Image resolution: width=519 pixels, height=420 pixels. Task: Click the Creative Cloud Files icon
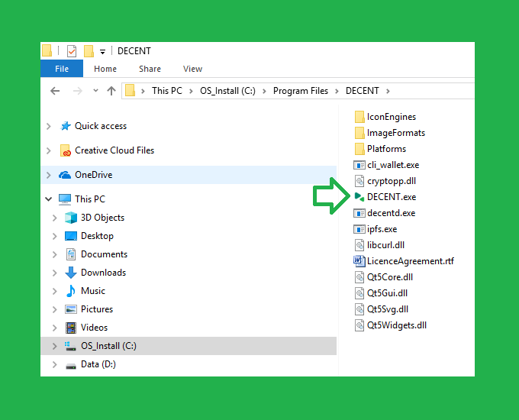[x=66, y=150]
